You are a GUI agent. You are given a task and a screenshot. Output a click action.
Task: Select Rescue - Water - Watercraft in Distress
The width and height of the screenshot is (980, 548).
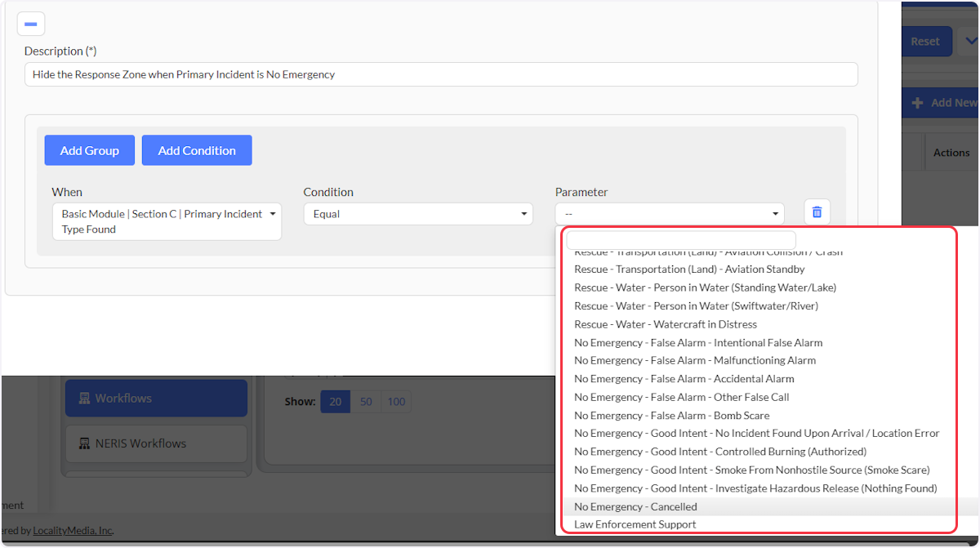(x=666, y=324)
